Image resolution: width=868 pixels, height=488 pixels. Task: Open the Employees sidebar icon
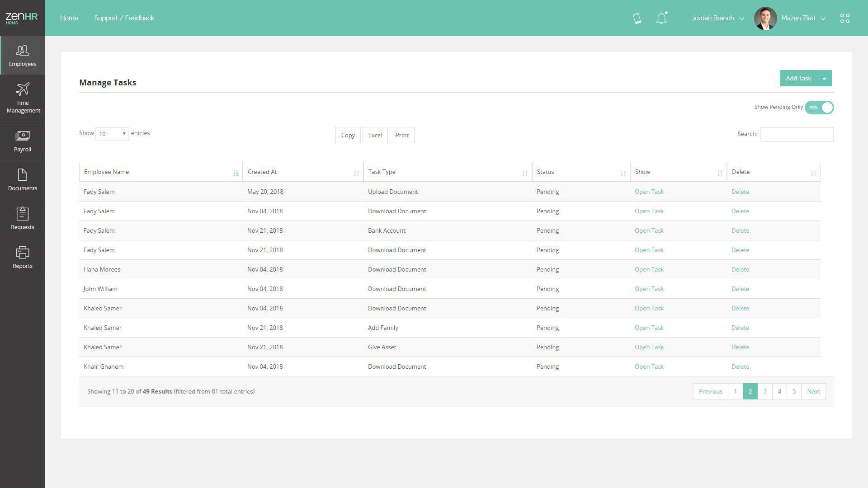tap(22, 51)
